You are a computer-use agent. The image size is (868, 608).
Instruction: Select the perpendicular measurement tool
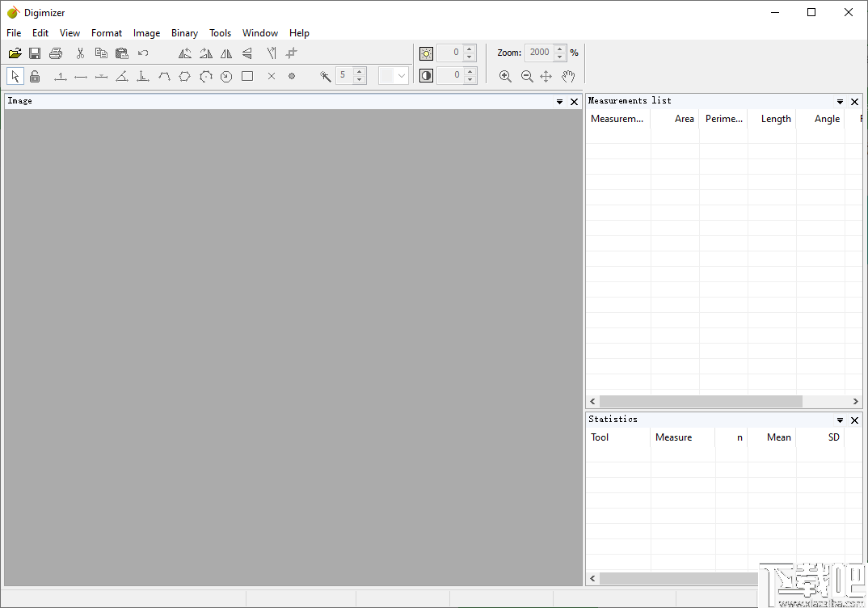tap(143, 77)
